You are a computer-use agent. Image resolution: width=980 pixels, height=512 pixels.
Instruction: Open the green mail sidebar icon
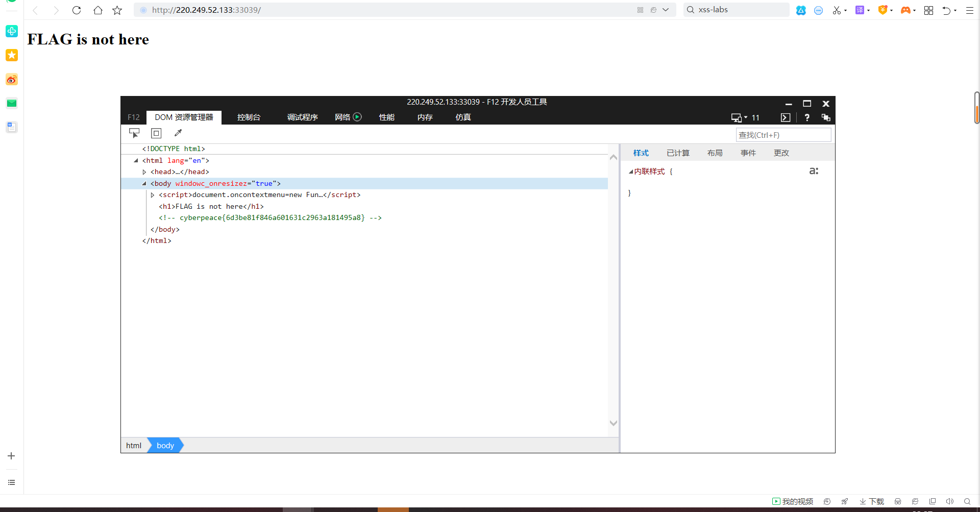coord(12,103)
